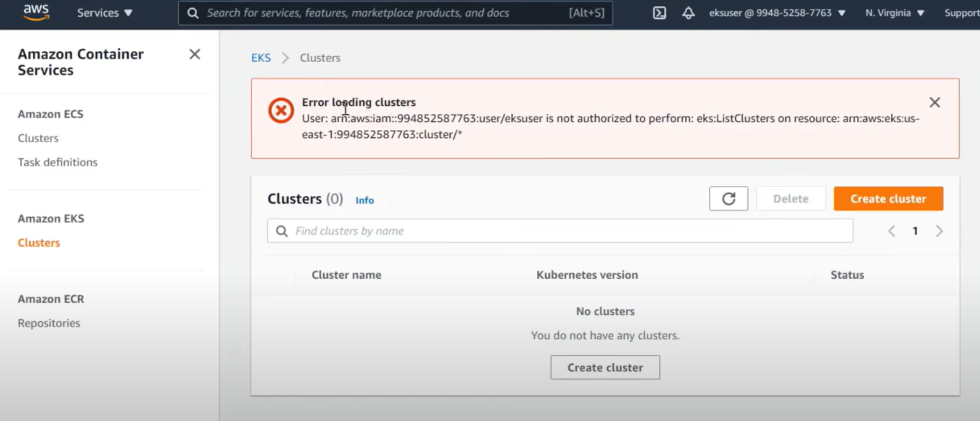Click the 'Error loading clusters' heading
980x421 pixels.
[x=359, y=102]
